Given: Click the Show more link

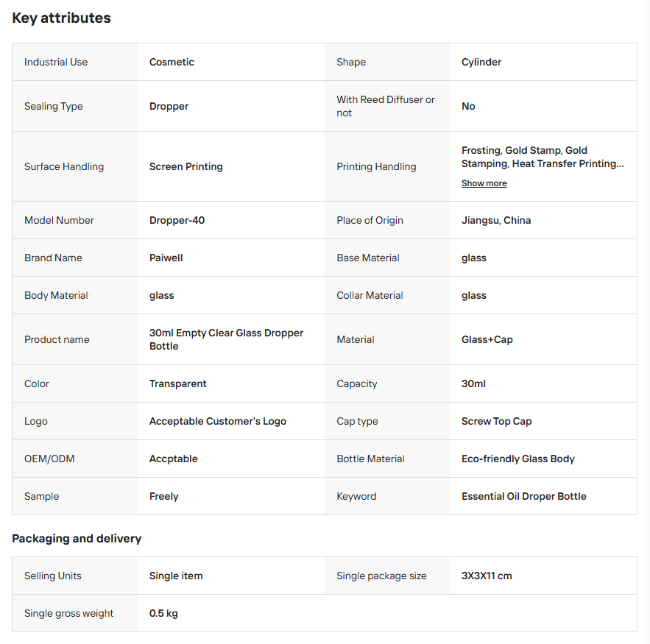Looking at the screenshot, I should [x=484, y=183].
